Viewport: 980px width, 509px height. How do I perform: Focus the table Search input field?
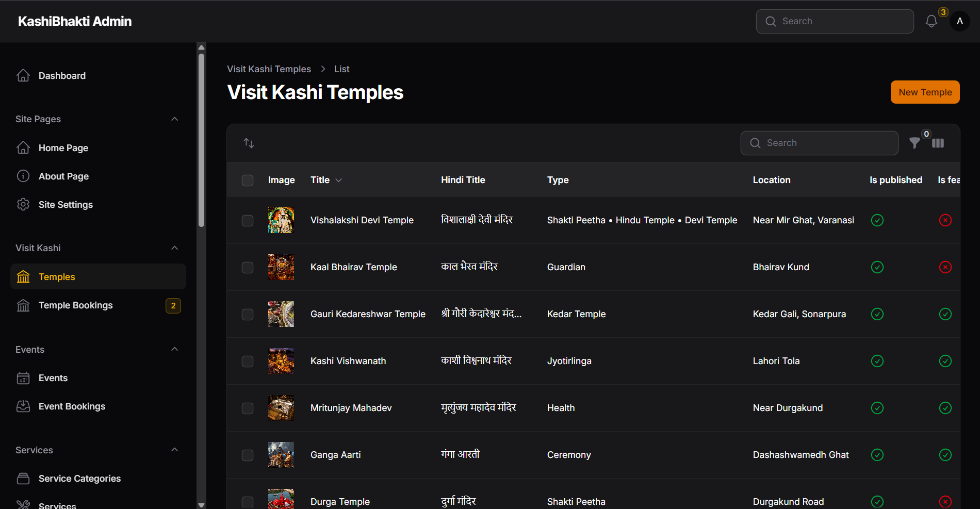pos(820,143)
